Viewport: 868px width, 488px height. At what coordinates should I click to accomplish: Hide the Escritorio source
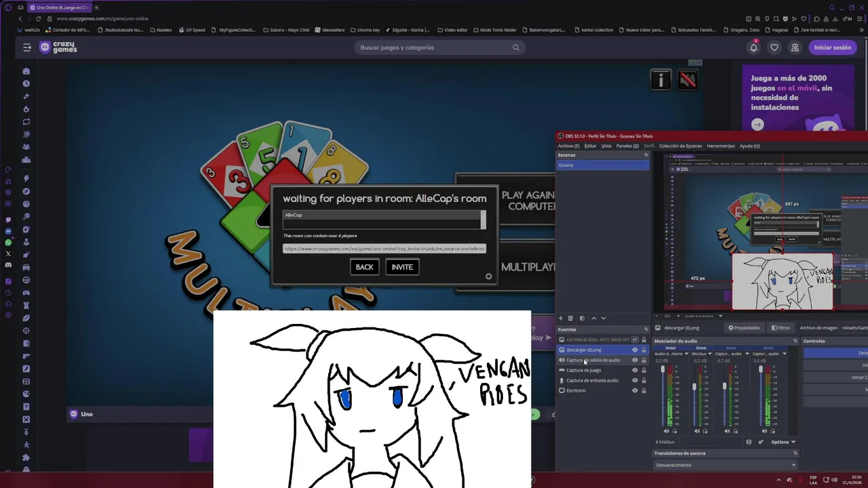pyautogui.click(x=635, y=390)
